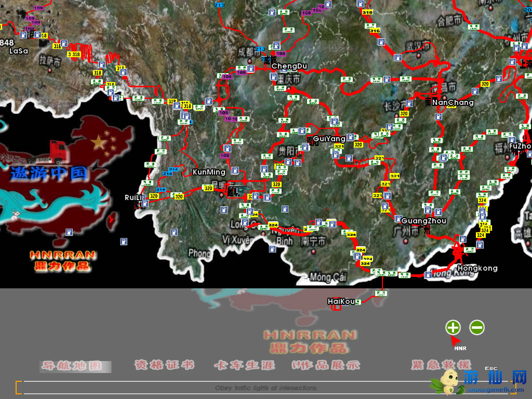Image resolution: width=532 pixels, height=399 pixels.
Task: Select the RuiLi city label
Action: pyautogui.click(x=134, y=197)
